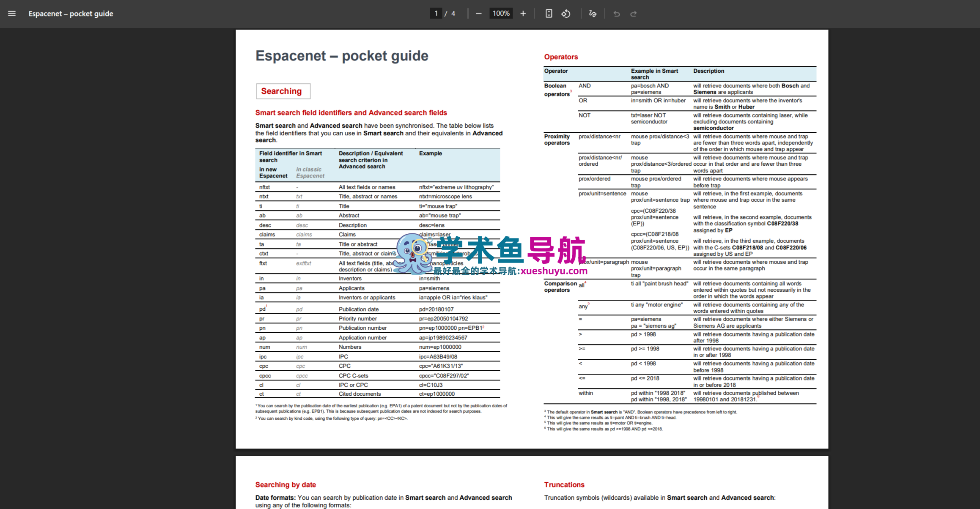Click the red Searching heading box
Viewport: 980px width, 509px height.
click(x=283, y=91)
